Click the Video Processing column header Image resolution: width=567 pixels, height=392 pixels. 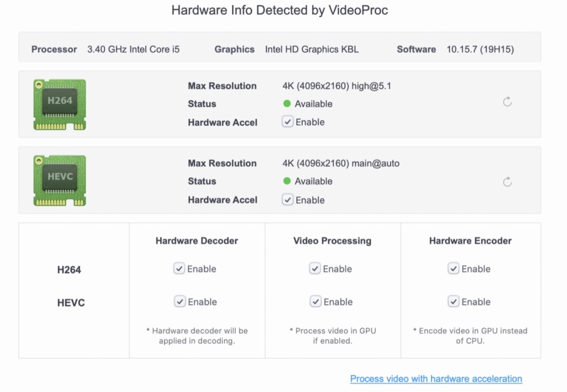coord(332,241)
